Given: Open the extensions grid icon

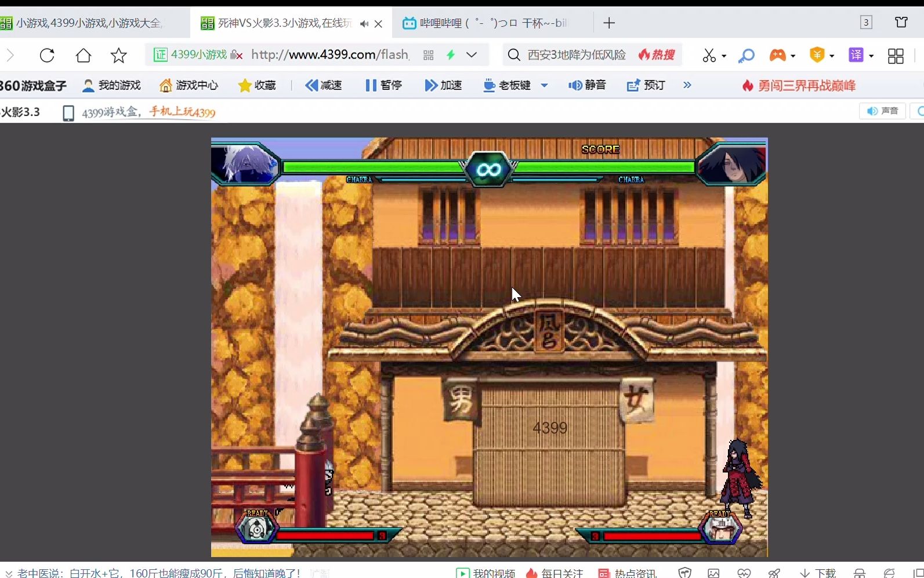Looking at the screenshot, I should pyautogui.click(x=896, y=56).
